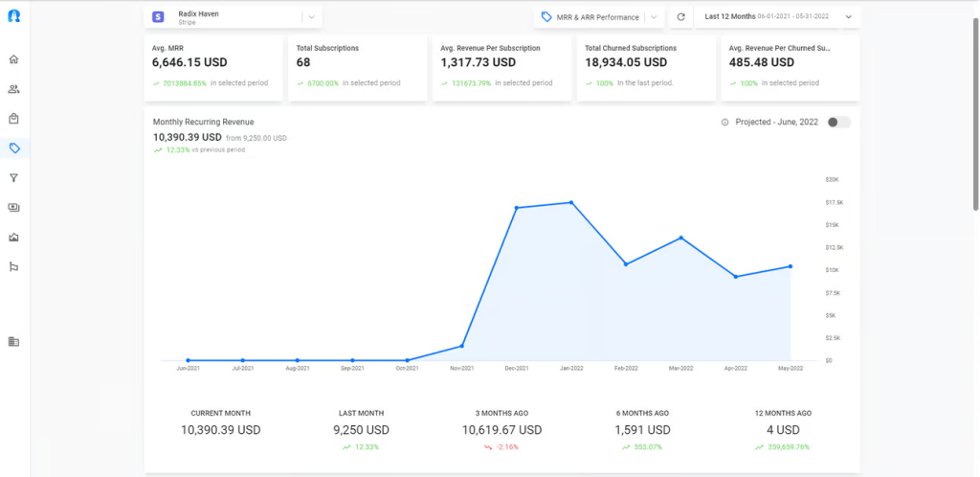Open the flag icon in sidebar
Image resolution: width=980 pixels, height=477 pixels.
click(x=14, y=266)
